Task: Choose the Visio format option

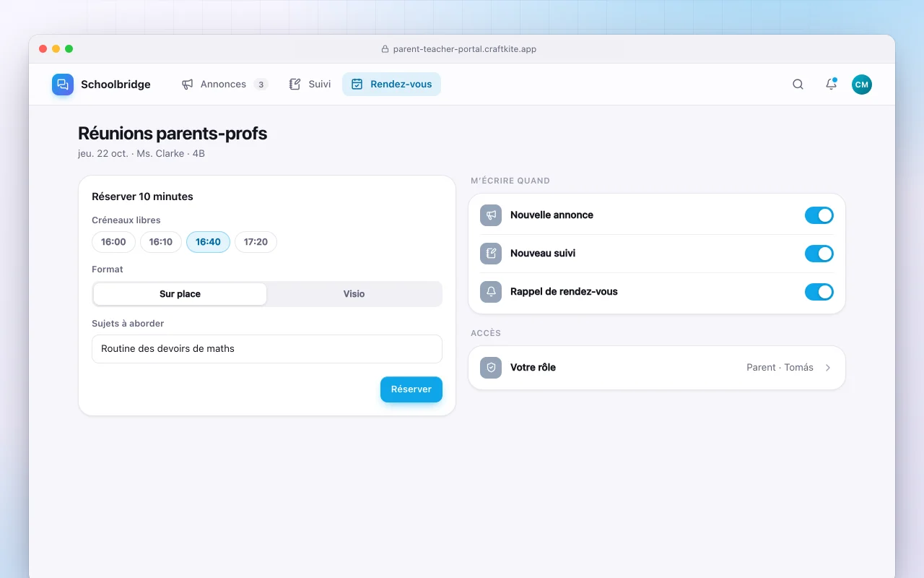Action: pos(354,294)
